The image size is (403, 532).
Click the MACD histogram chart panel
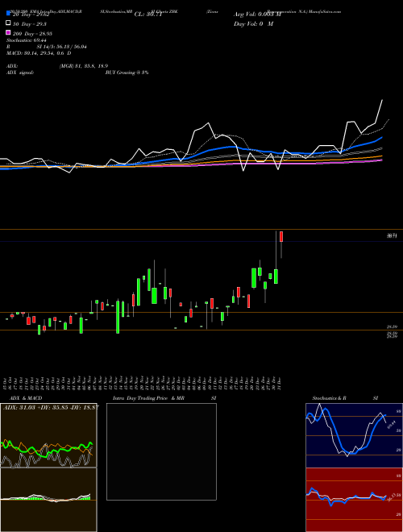tap(48, 500)
